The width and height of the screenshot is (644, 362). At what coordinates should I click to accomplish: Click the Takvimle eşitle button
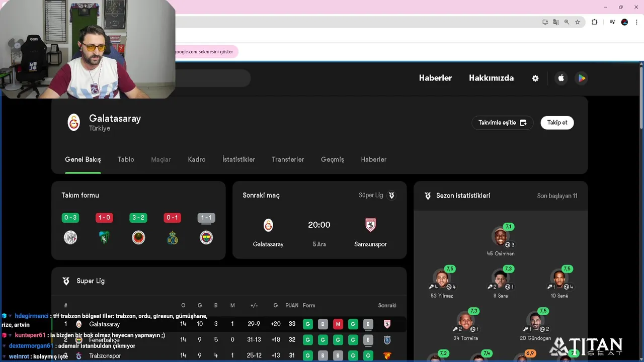pos(502,123)
